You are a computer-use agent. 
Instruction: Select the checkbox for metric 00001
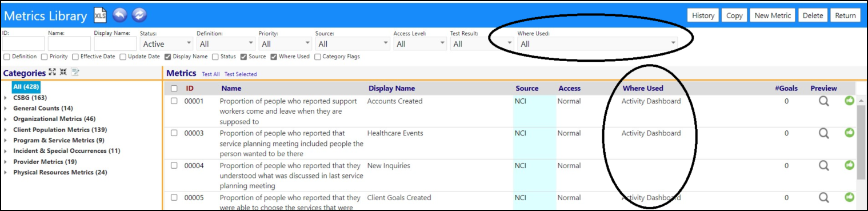point(174,101)
